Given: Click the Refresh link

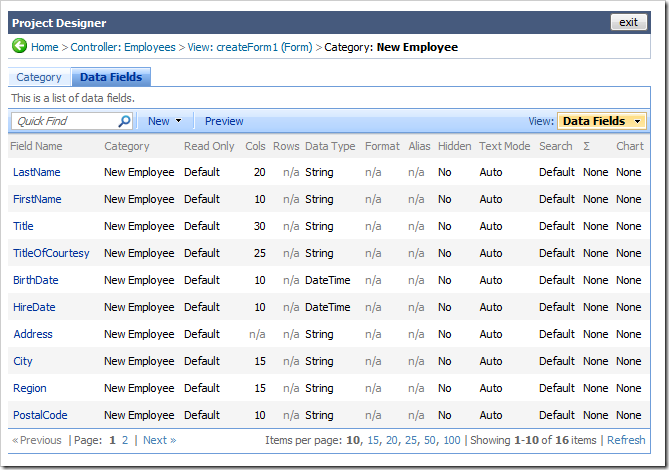Looking at the screenshot, I should 626,440.
